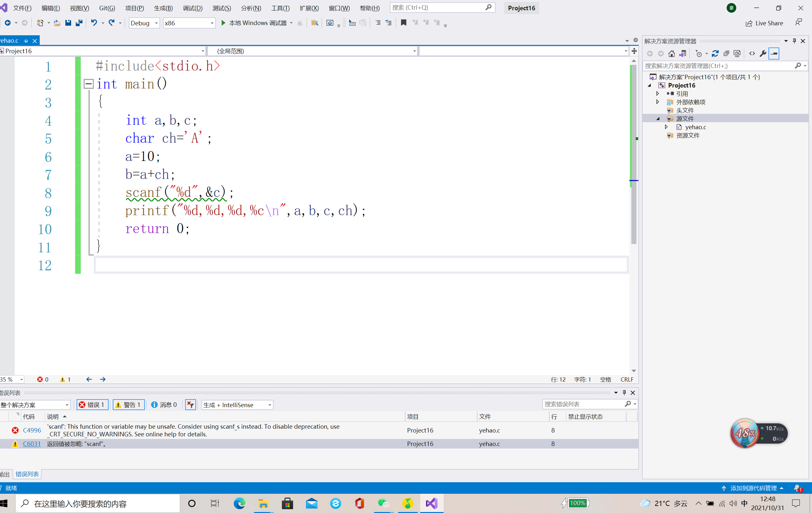The image size is (812, 513).
Task: Click the Solution Explorer refresh icon
Action: (x=715, y=54)
